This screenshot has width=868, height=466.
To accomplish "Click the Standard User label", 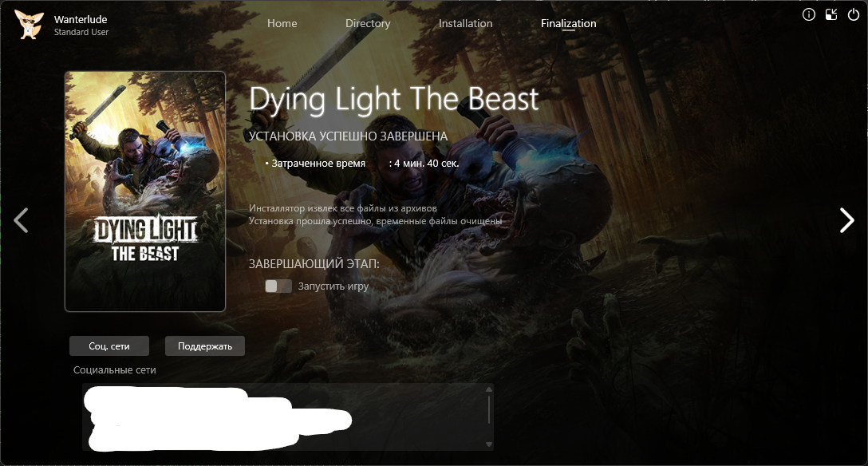I will (x=81, y=32).
